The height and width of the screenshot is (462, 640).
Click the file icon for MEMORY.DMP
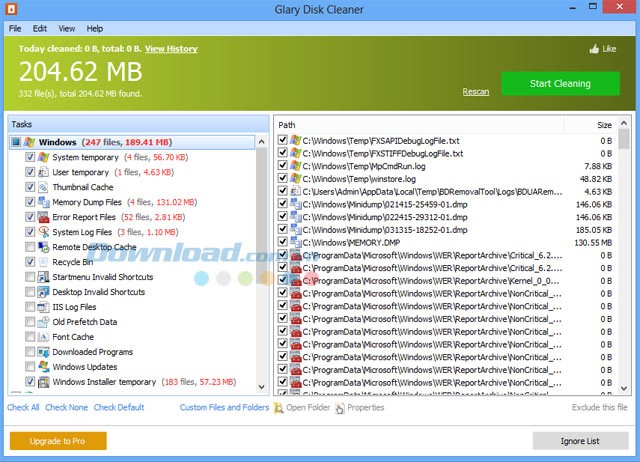[x=296, y=242]
